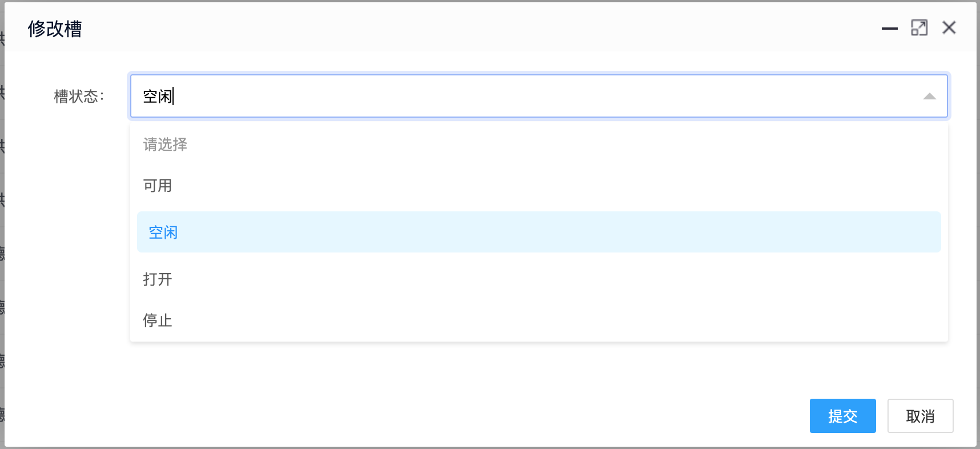Select 打开 in the dropdown list
The height and width of the screenshot is (449, 980).
tap(539, 279)
